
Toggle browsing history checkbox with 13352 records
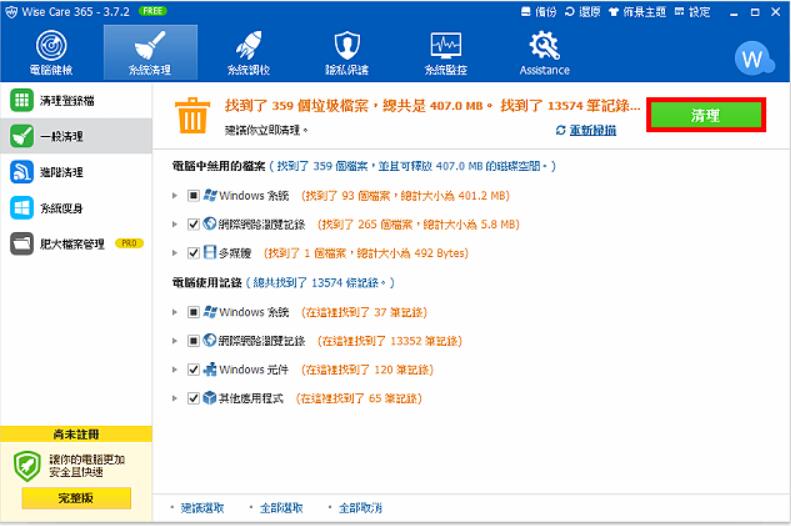click(193, 341)
